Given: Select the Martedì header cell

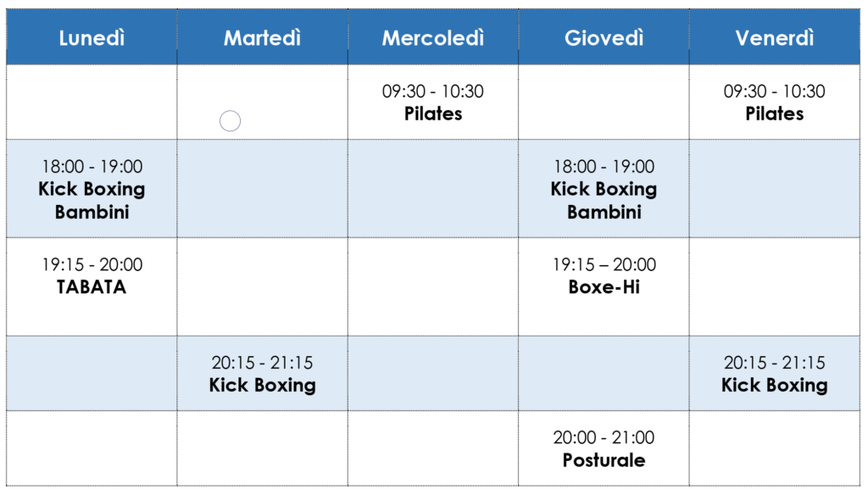Looking at the screenshot, I should (x=263, y=37).
